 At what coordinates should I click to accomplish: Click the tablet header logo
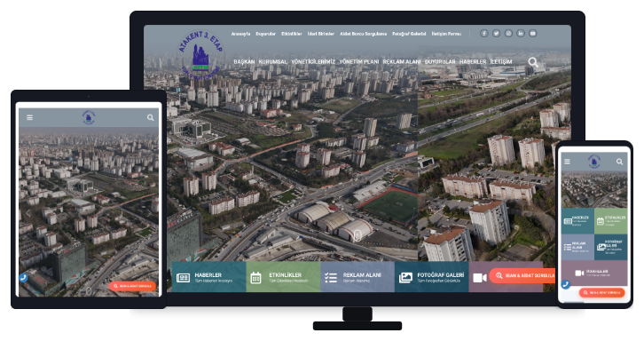89,117
